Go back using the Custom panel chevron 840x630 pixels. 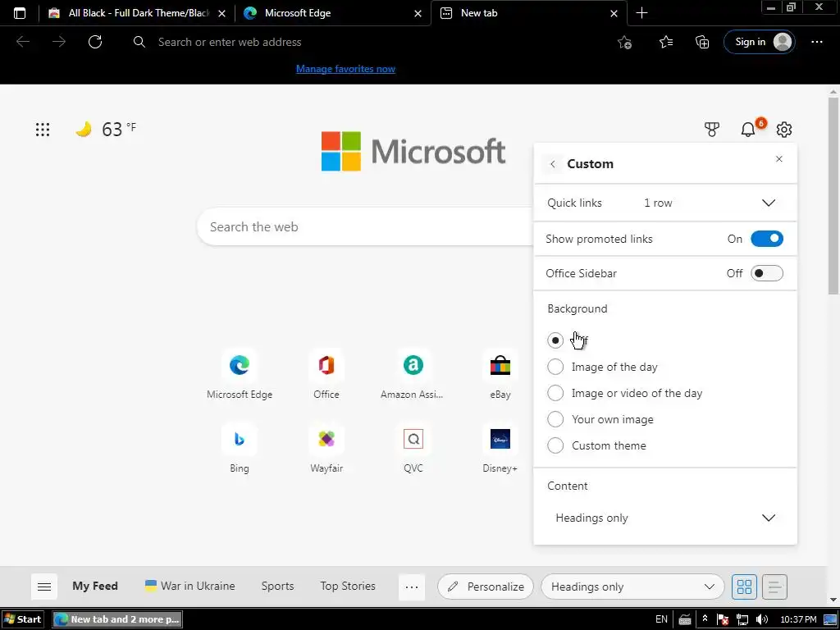coord(552,164)
